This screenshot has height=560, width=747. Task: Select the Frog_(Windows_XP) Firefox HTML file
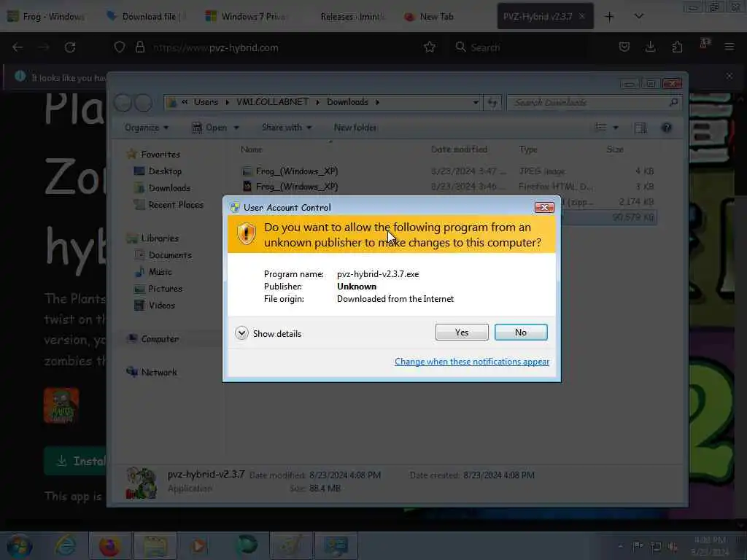tap(448, 186)
